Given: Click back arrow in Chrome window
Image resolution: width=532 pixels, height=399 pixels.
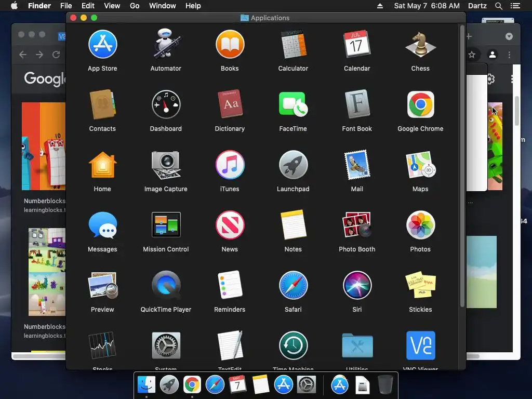Looking at the screenshot, I should [x=23, y=55].
